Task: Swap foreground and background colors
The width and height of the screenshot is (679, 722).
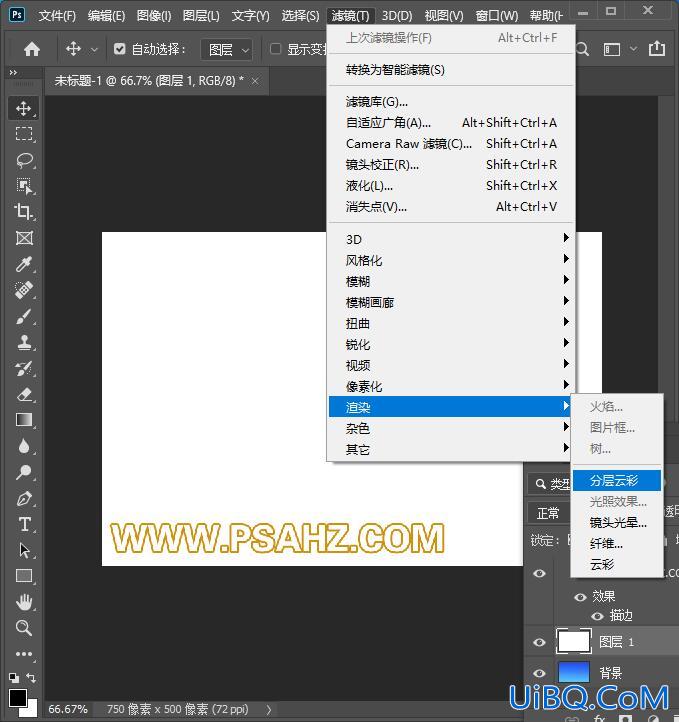Action: (x=31, y=678)
